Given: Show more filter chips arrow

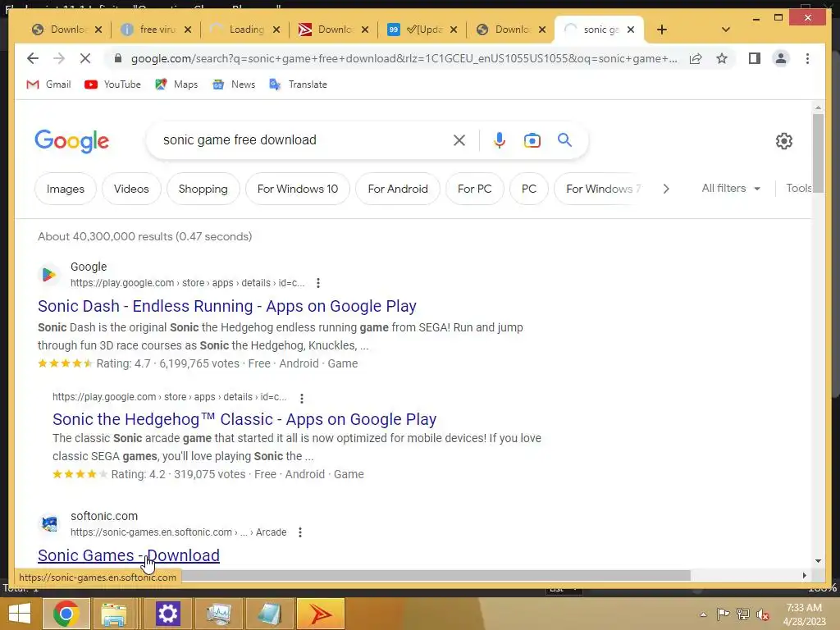Looking at the screenshot, I should (666, 189).
